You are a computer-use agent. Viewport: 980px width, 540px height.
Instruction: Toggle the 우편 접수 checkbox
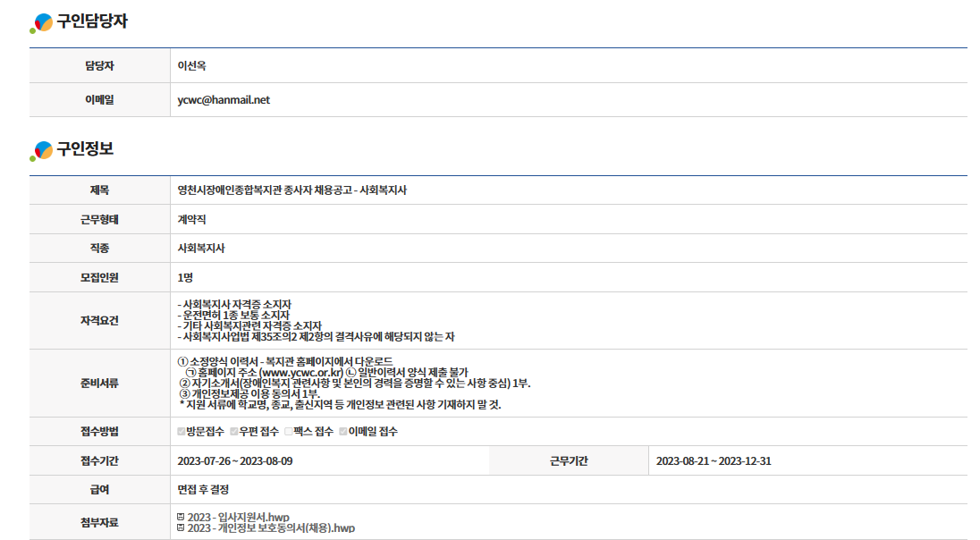(x=234, y=432)
